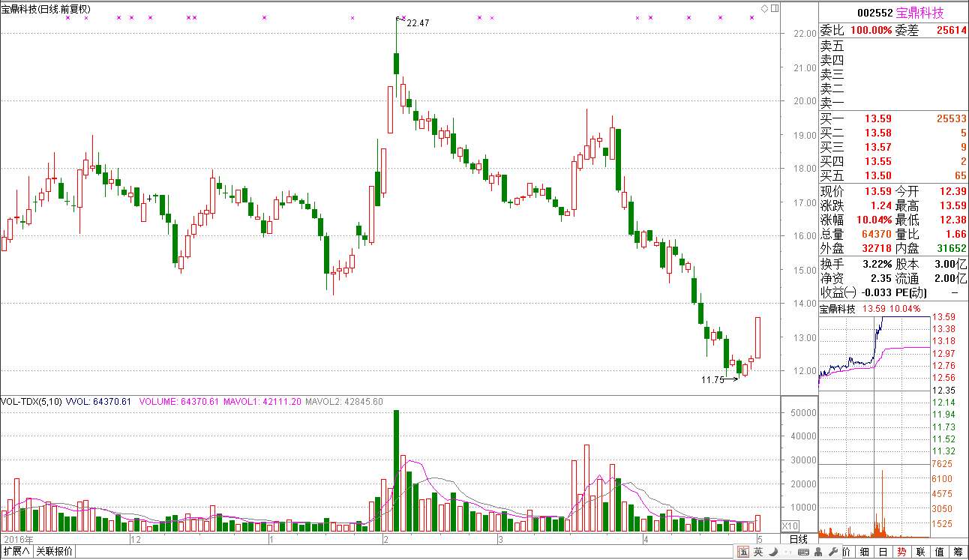
Task: Click the magenta 宝鼎科技 stock name
Action: click(x=919, y=13)
